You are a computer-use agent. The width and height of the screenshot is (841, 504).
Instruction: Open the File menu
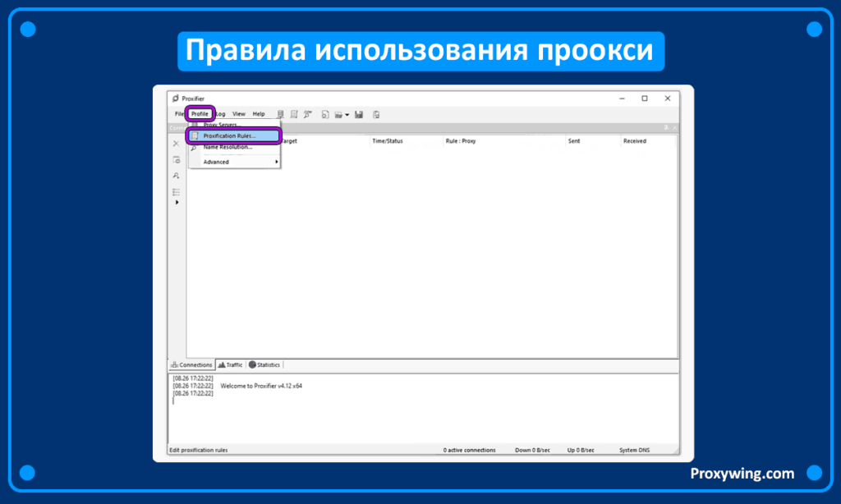click(179, 113)
